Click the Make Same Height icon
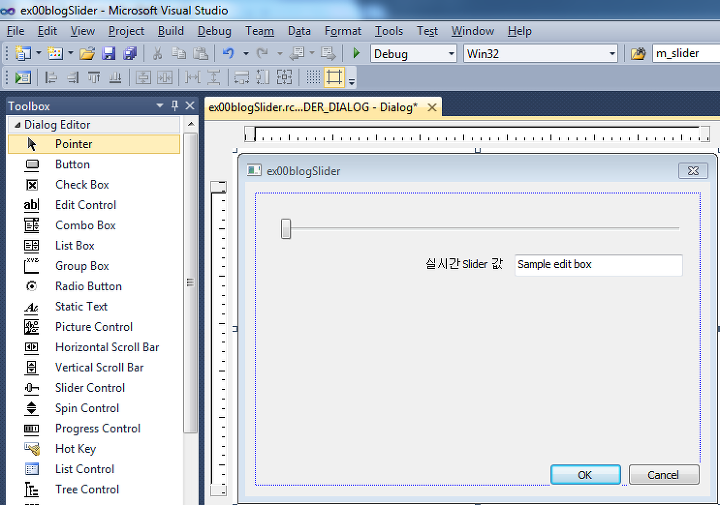 [263, 77]
